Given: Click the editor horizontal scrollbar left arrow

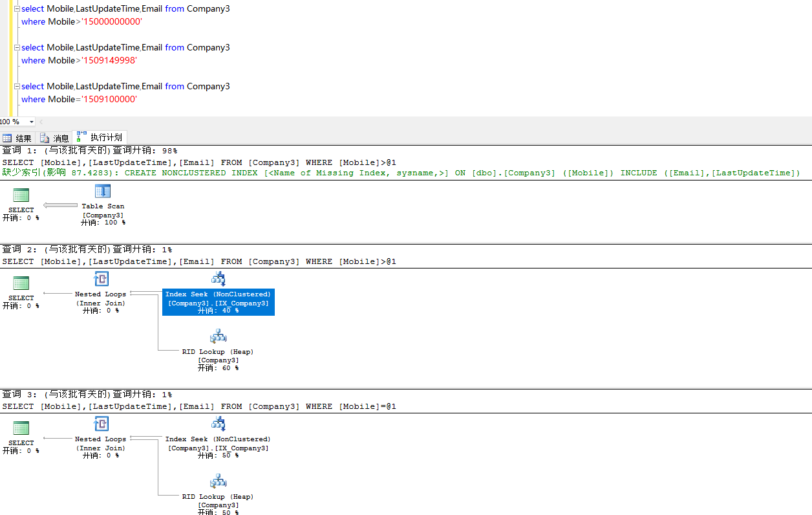Looking at the screenshot, I should point(41,122).
